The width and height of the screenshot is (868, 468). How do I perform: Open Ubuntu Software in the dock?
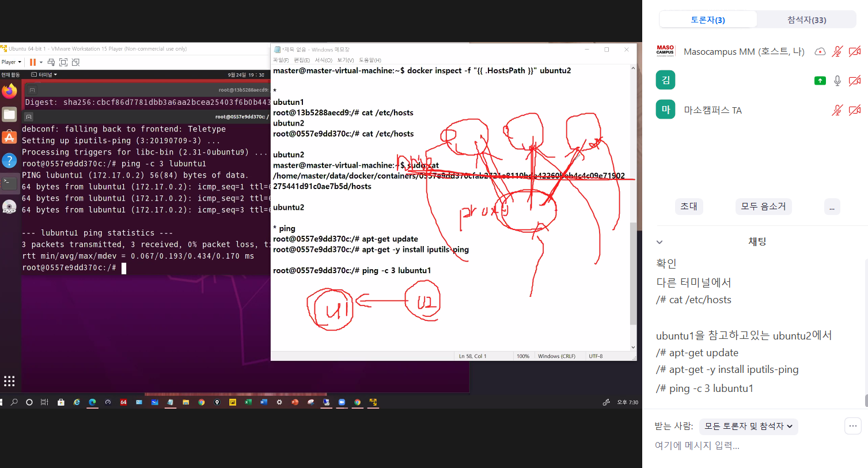[9, 137]
